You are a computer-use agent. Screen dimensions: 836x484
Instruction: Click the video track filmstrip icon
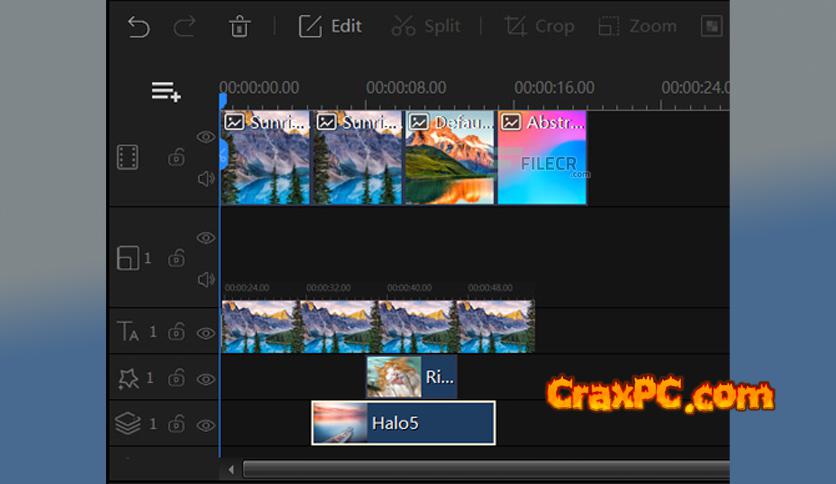tap(128, 157)
